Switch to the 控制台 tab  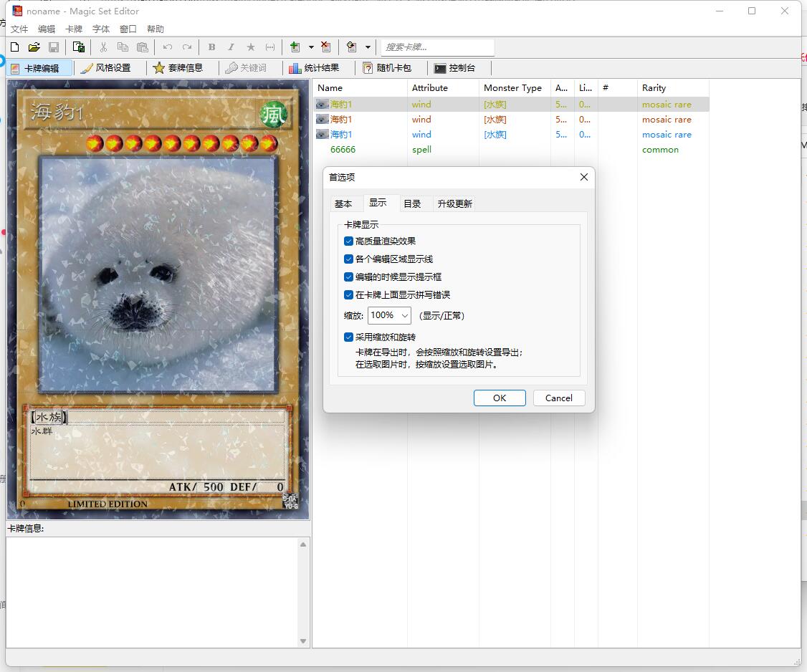(455, 68)
